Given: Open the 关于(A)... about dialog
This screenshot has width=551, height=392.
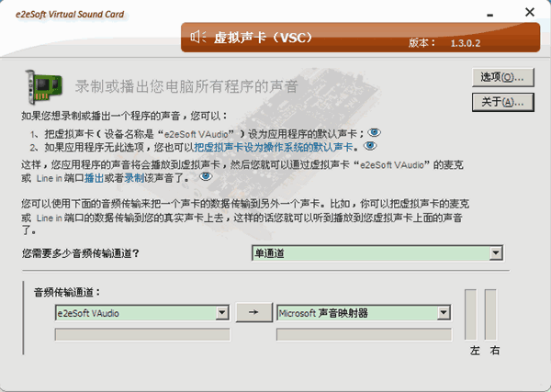Looking at the screenshot, I should click(503, 102).
